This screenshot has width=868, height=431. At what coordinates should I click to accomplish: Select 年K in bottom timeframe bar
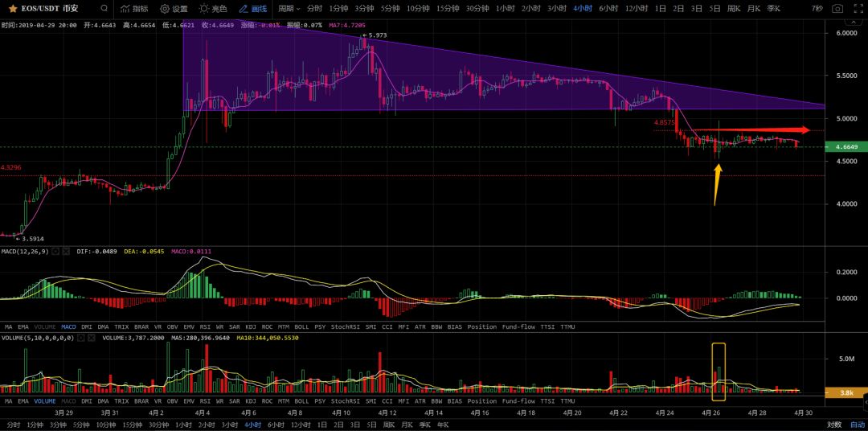coord(442,425)
